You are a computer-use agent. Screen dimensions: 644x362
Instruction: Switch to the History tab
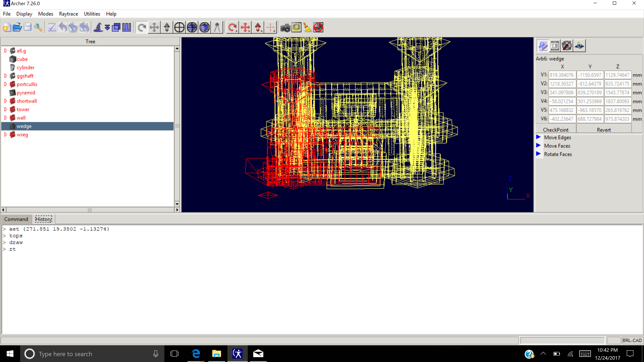pyautogui.click(x=43, y=219)
